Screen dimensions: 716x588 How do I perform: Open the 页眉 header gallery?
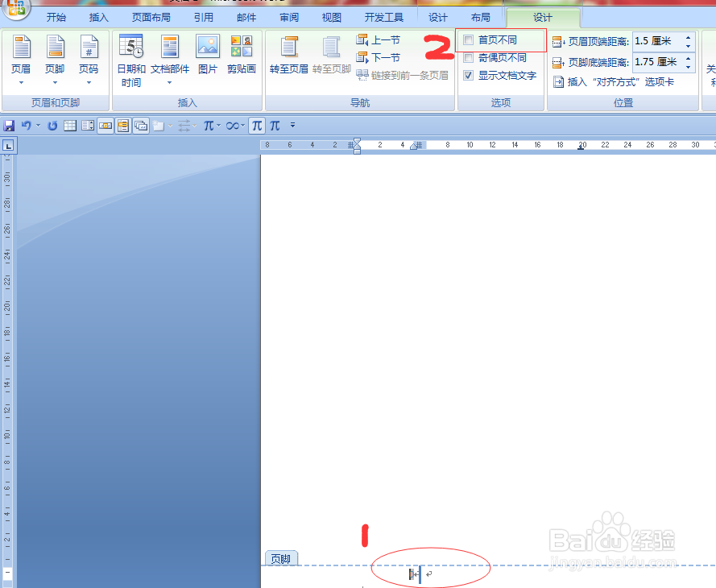coord(21,60)
